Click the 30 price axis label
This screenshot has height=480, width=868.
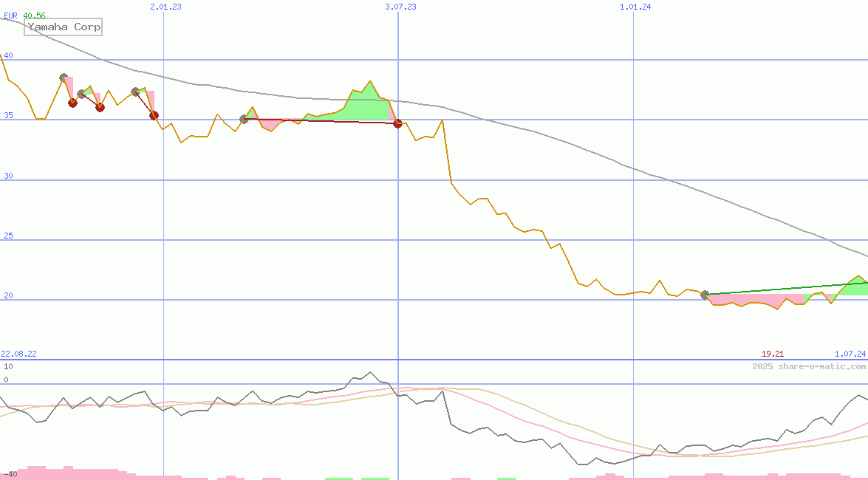(x=8, y=176)
